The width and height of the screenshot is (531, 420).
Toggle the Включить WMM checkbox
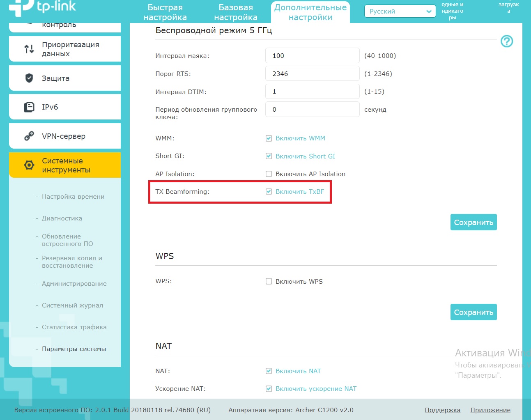click(x=269, y=138)
